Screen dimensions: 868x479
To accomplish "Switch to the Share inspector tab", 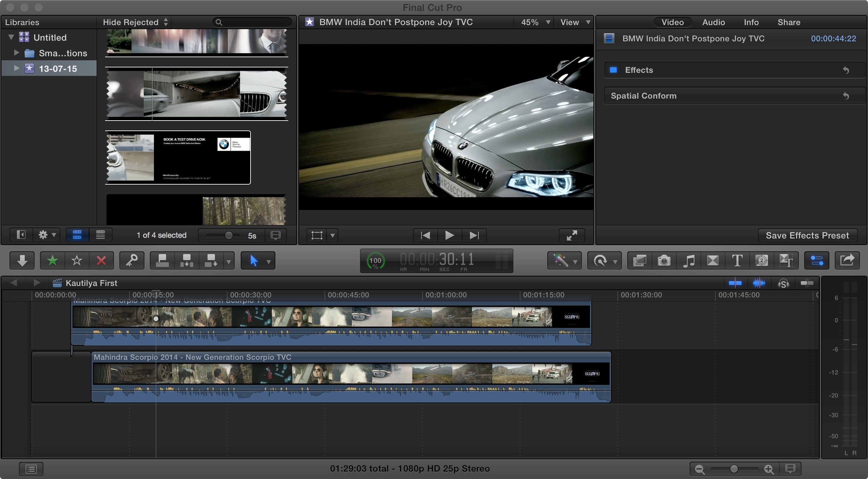I will [789, 22].
